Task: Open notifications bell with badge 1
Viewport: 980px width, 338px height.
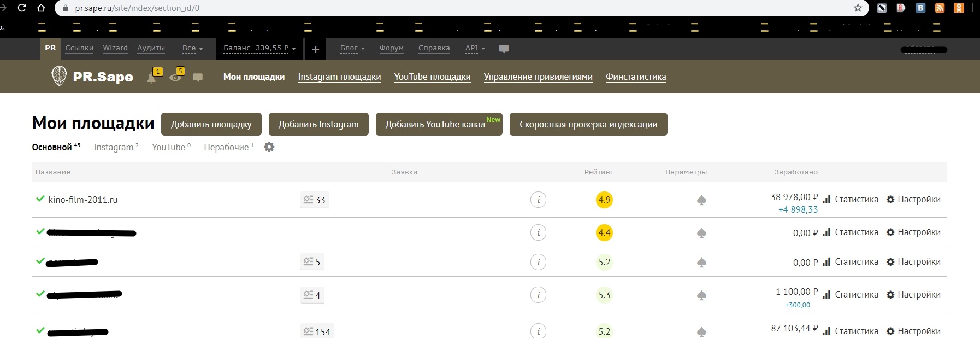Action: (152, 78)
